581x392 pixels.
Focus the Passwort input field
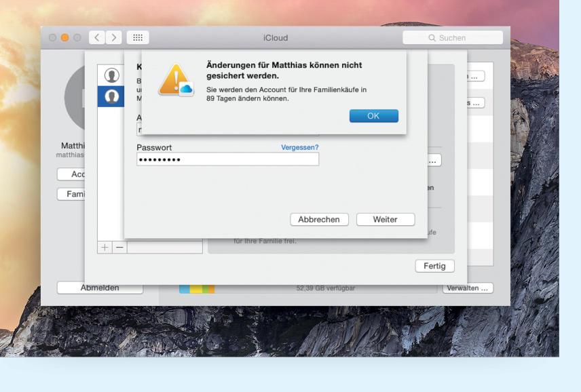(227, 159)
